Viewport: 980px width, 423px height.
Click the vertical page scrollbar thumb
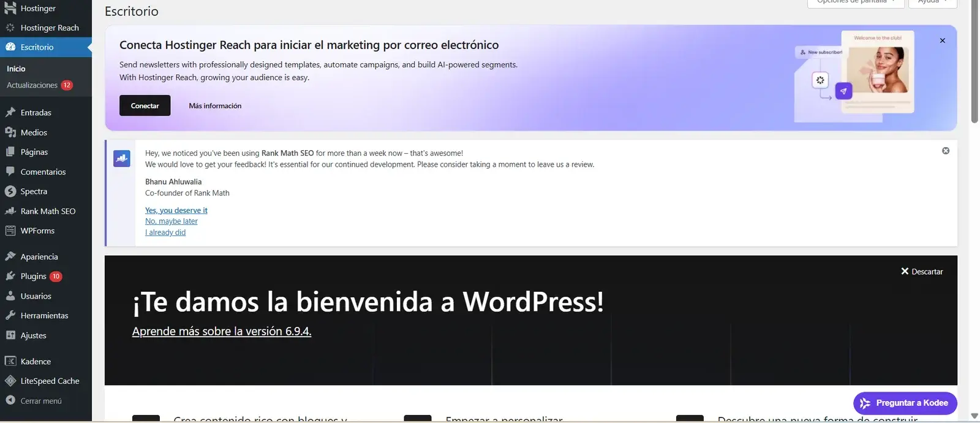click(974, 61)
